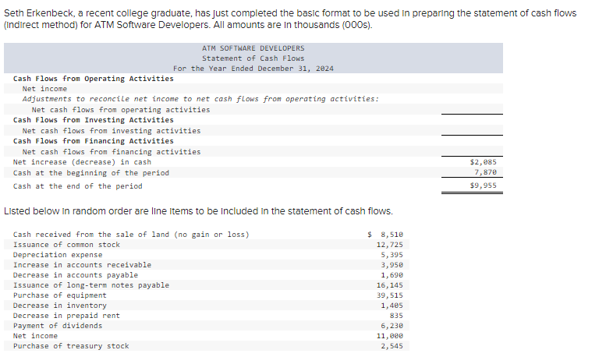Select the 'Statement of Cash Flows' heading
The height and width of the screenshot is (364, 606).
pyautogui.click(x=253, y=58)
